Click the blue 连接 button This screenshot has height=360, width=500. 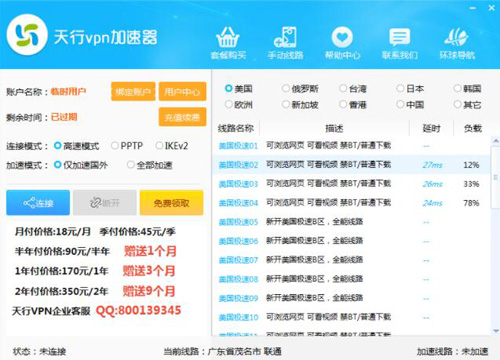(38, 203)
